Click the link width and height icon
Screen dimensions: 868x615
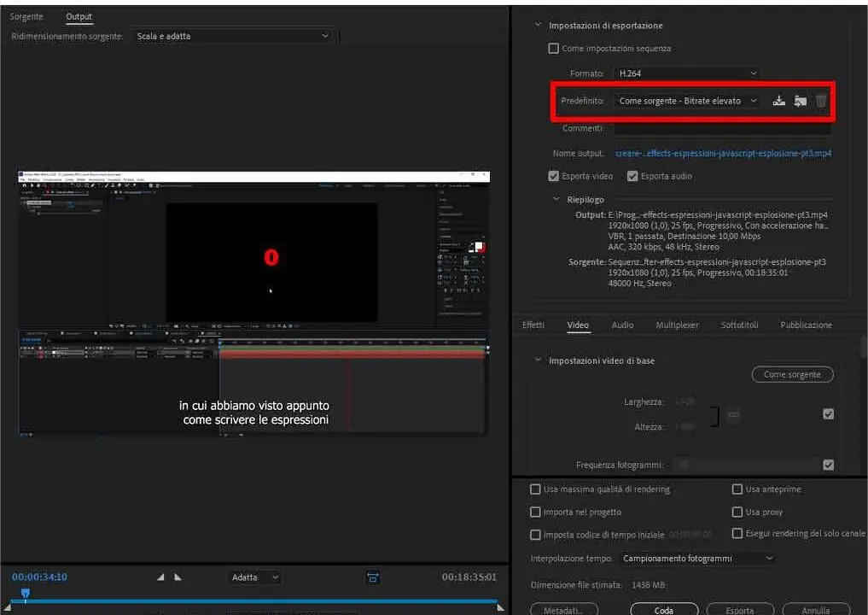point(733,414)
